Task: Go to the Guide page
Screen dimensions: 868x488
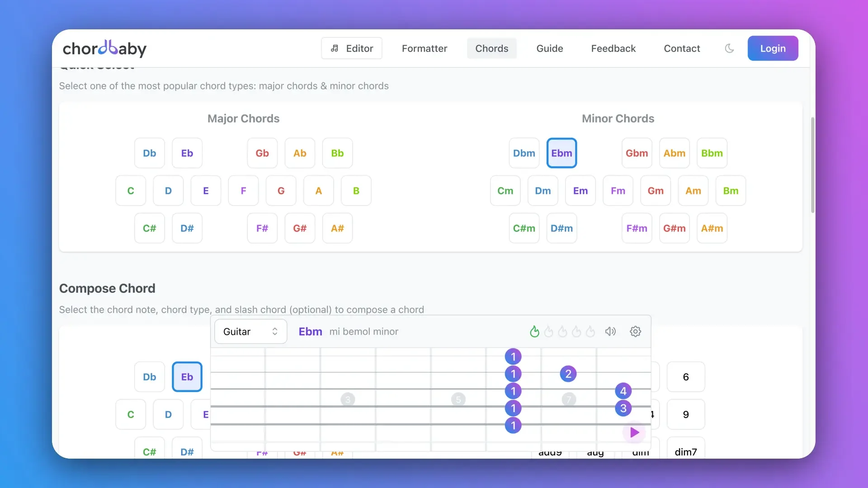Action: [x=549, y=48]
